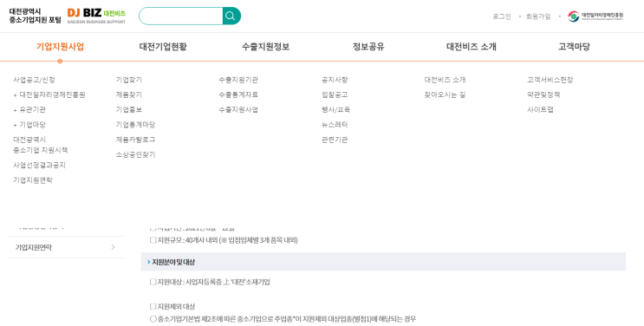644x326 pixels.
Task: Click the 지원제외 대상 text line
Action: tap(172, 307)
